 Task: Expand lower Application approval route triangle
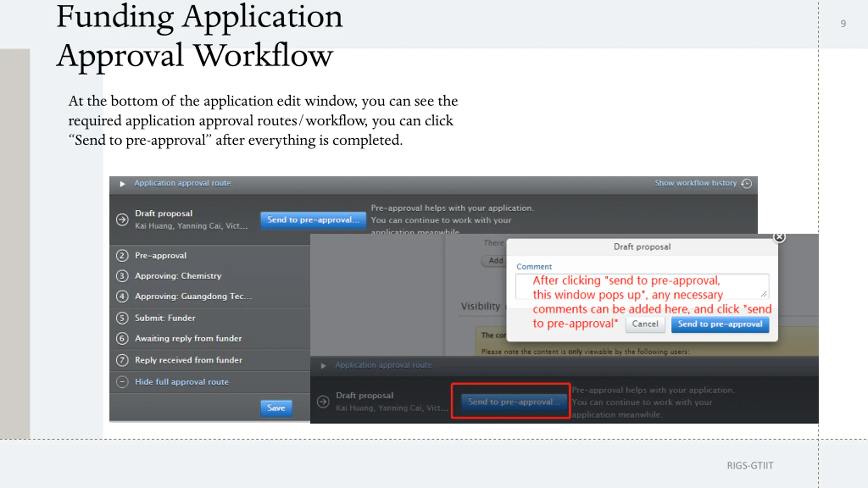pyautogui.click(x=323, y=366)
